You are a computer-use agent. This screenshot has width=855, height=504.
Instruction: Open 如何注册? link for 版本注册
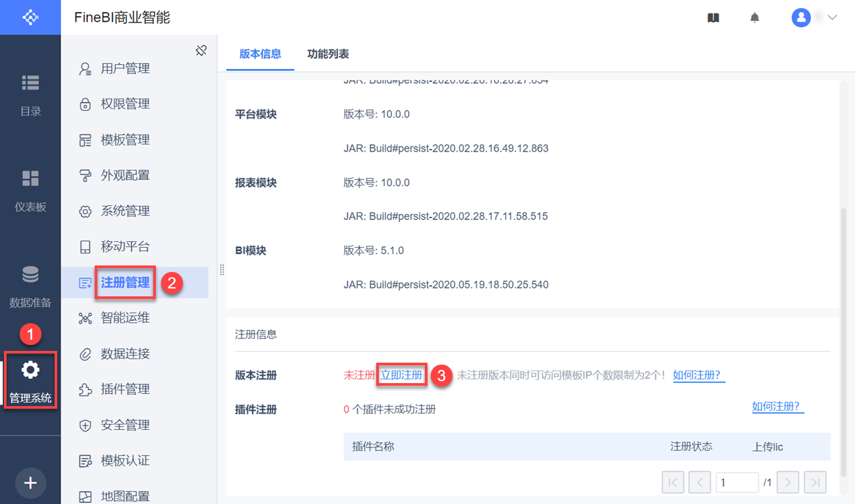tap(699, 375)
